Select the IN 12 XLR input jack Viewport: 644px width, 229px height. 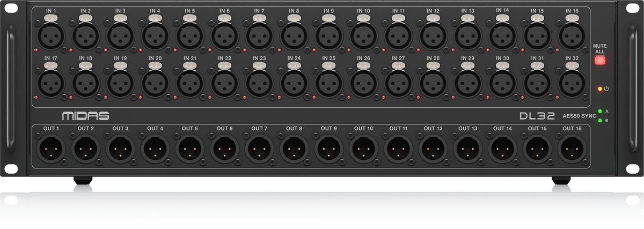[x=433, y=35]
